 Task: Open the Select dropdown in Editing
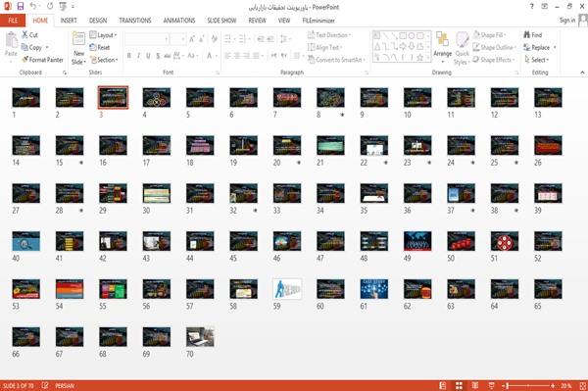537,60
